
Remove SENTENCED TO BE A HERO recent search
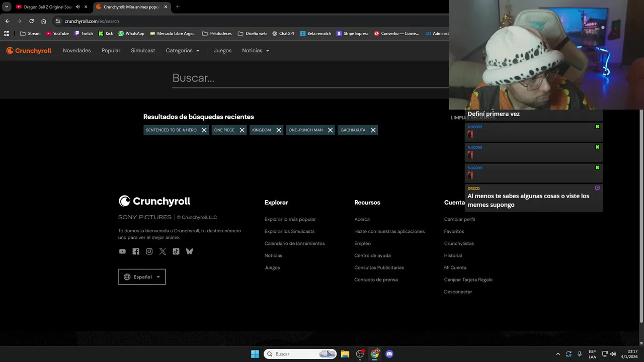click(204, 130)
